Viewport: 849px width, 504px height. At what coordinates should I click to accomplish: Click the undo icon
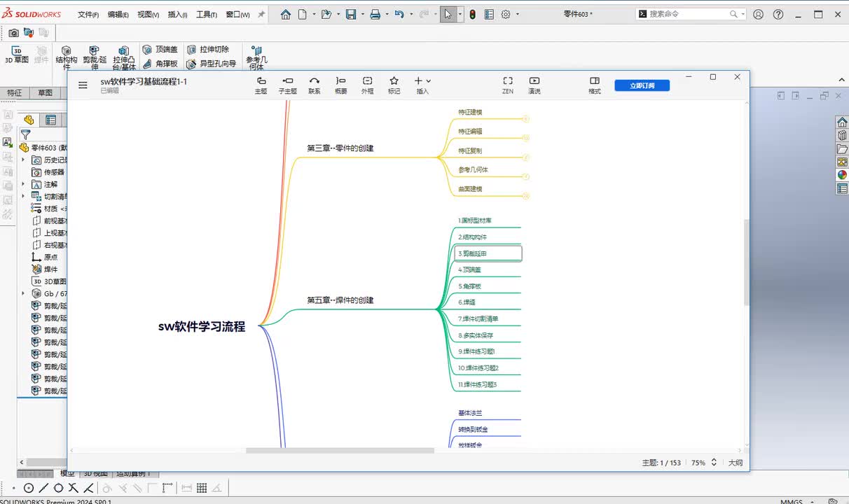click(x=399, y=14)
